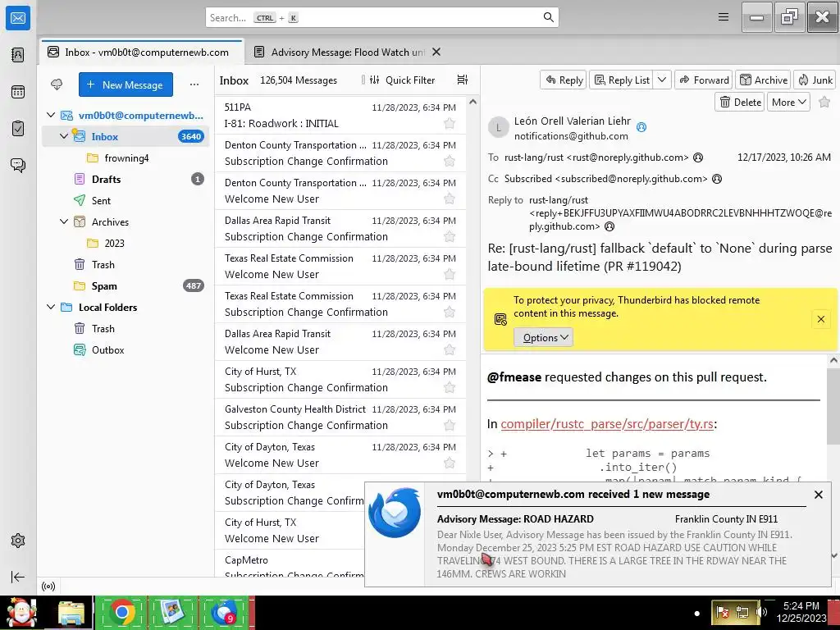Toggle star on Galveston County Health District message
Viewport: 840px width, 630px height.
coord(450,426)
